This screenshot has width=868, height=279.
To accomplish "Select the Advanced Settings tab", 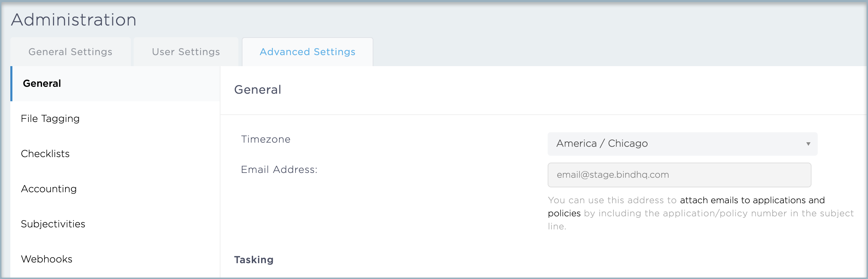I will (x=307, y=52).
